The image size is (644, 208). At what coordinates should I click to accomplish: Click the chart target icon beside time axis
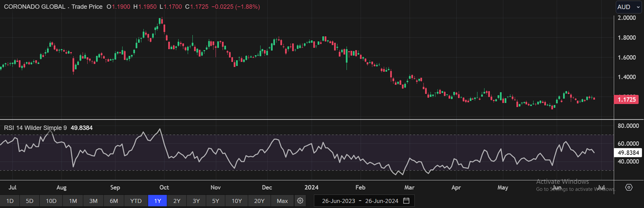629,187
